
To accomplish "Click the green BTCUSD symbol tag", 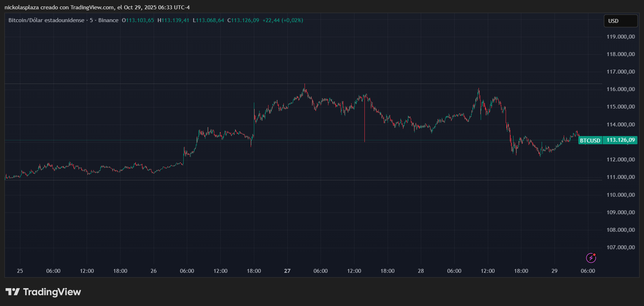I will click(590, 140).
